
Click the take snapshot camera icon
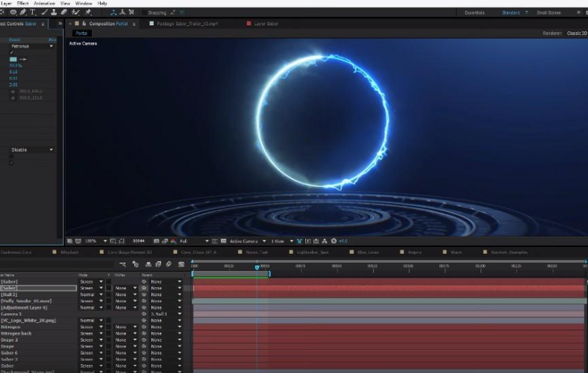(x=157, y=241)
